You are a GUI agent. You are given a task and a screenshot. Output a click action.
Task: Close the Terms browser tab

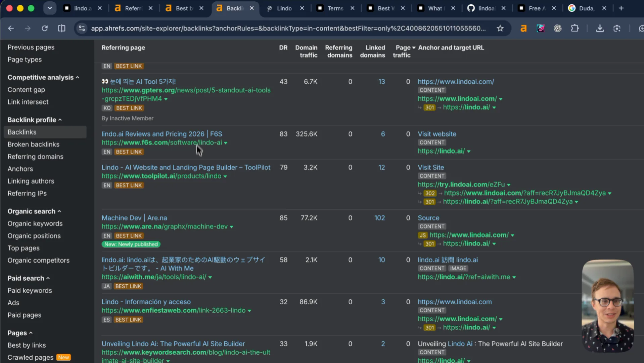point(352,8)
